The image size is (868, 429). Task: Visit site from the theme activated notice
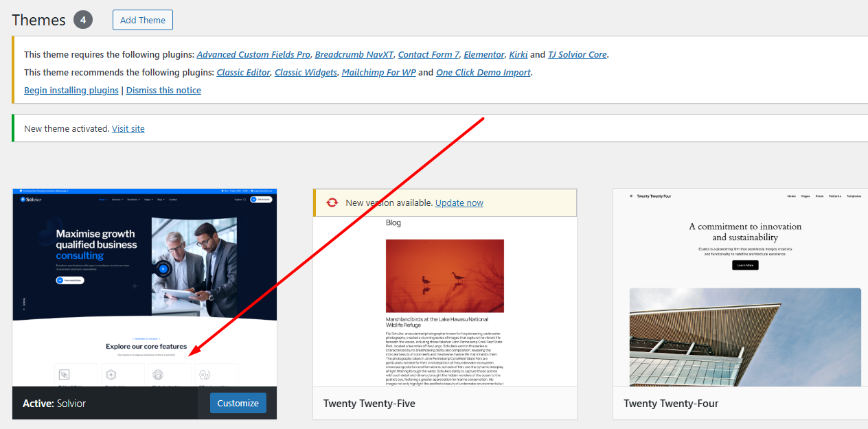click(128, 128)
